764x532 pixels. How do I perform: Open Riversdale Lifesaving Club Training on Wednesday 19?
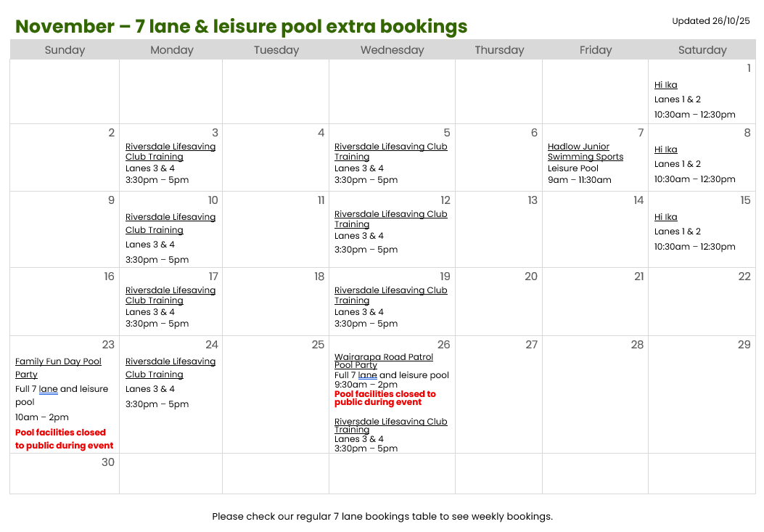[x=390, y=295]
